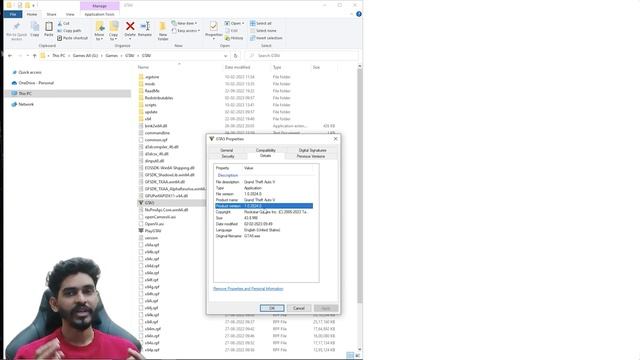Image resolution: width=640 pixels, height=360 pixels.
Task: Click the New folder icon
Action: click(x=162, y=27)
